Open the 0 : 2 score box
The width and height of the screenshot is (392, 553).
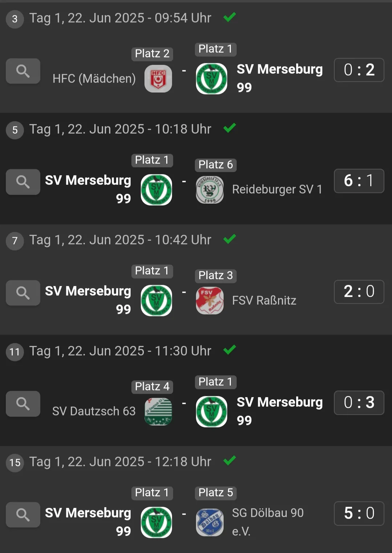359,70
